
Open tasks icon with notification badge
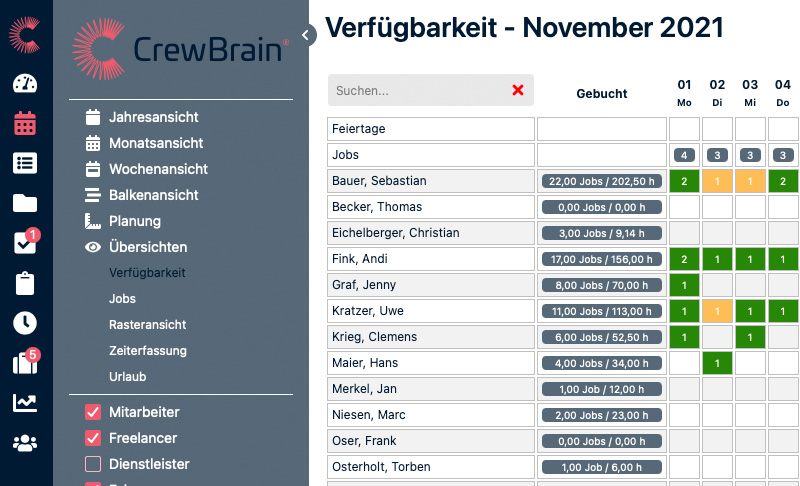tap(25, 243)
